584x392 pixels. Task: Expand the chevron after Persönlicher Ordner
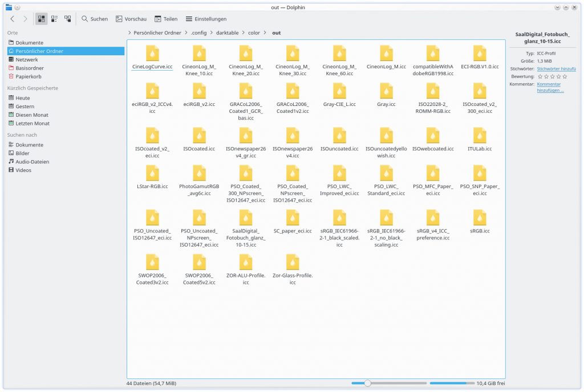click(186, 33)
